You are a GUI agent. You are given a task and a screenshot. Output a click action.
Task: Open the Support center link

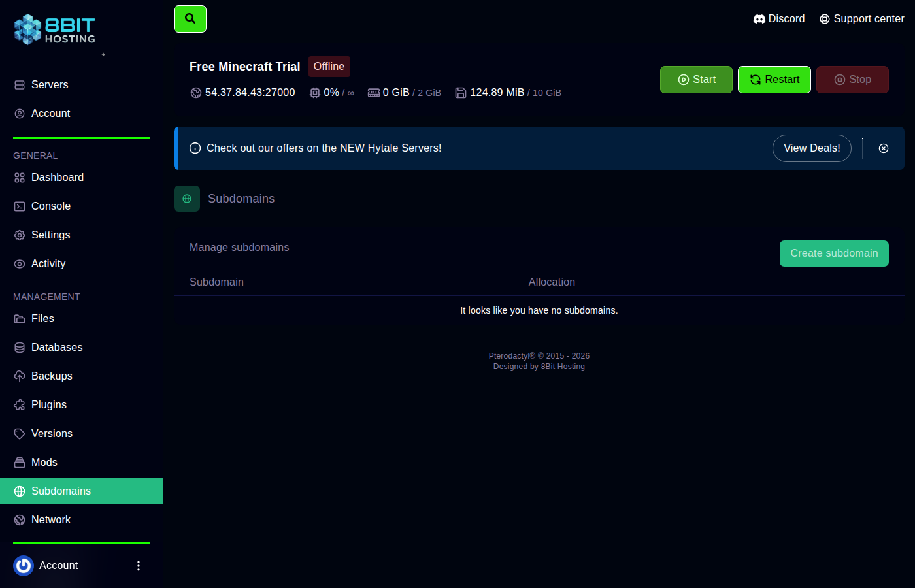(x=862, y=19)
